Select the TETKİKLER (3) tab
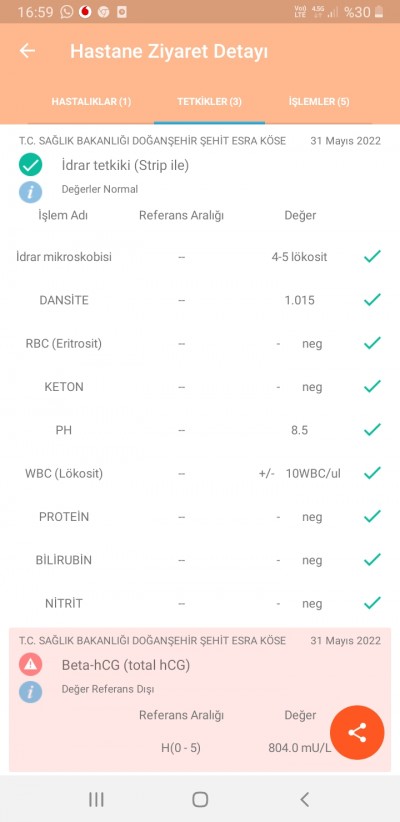This screenshot has width=400, height=822. pos(210,102)
